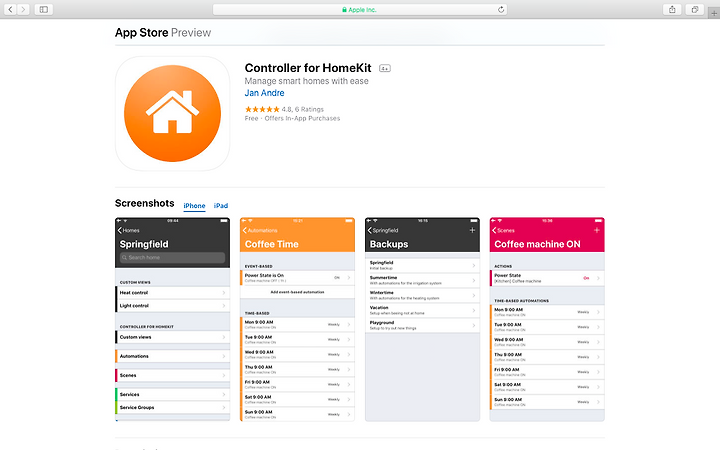Click plus icon in Backups header
The width and height of the screenshot is (720, 450).
tap(472, 230)
